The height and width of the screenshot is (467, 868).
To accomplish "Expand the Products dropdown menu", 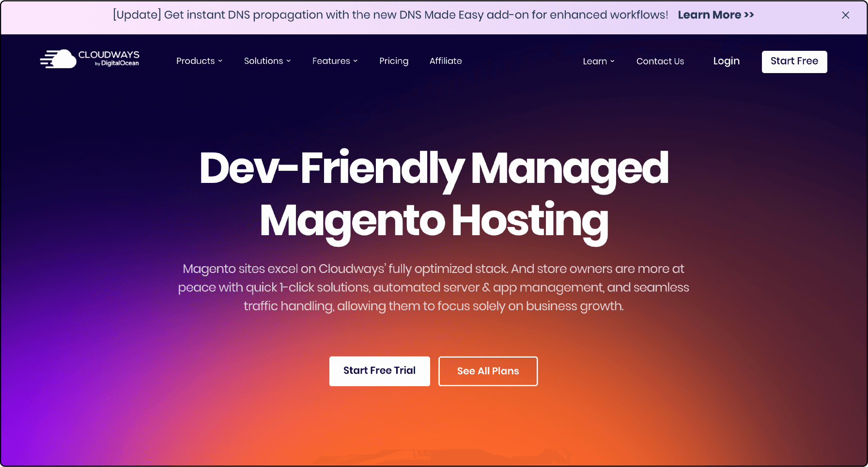I will click(x=199, y=61).
